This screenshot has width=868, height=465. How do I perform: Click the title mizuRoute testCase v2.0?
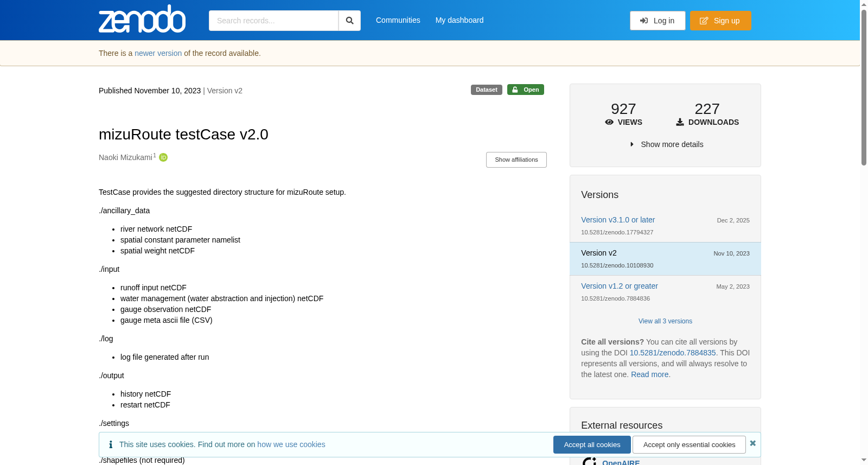pos(183,135)
